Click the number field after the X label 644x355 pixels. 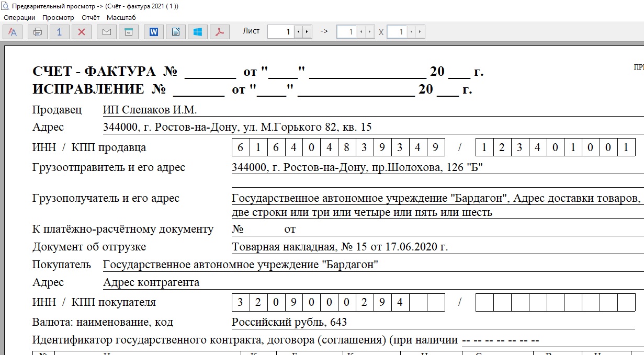pos(397,32)
